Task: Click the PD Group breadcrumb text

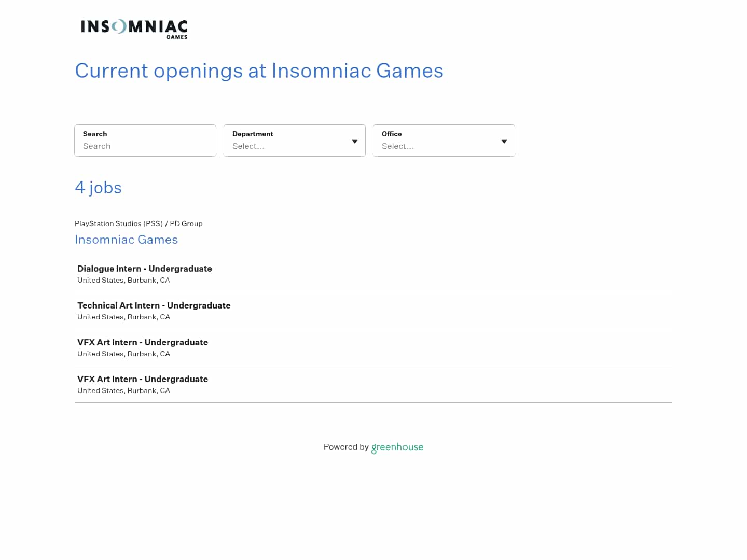Action: [186, 223]
